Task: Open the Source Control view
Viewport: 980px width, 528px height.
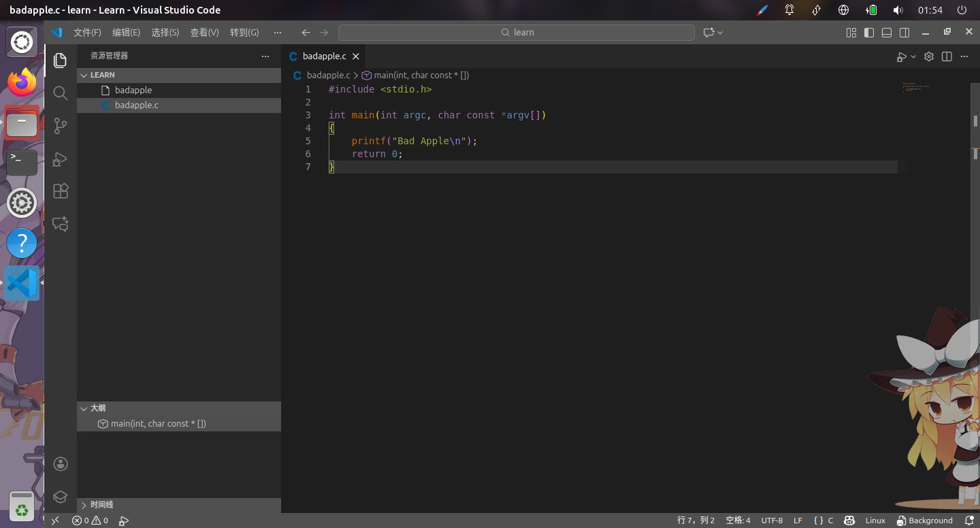Action: [x=60, y=126]
